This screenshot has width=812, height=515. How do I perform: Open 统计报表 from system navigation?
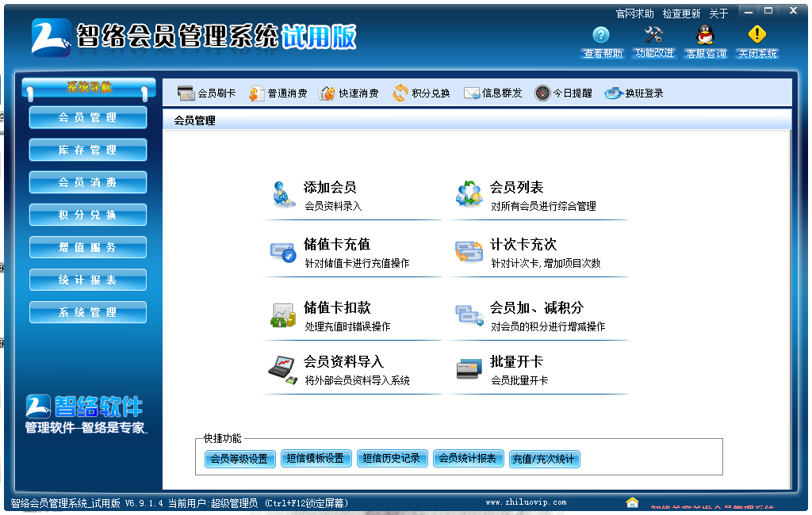coord(87,279)
